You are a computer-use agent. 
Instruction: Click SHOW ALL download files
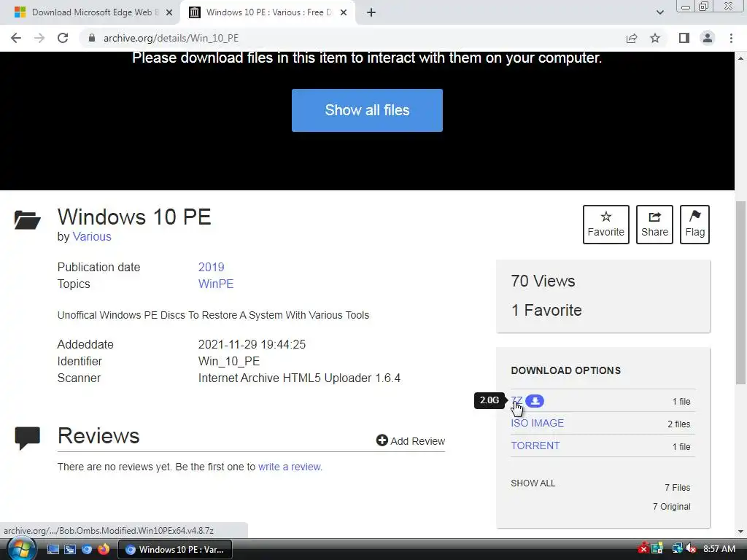pos(533,483)
